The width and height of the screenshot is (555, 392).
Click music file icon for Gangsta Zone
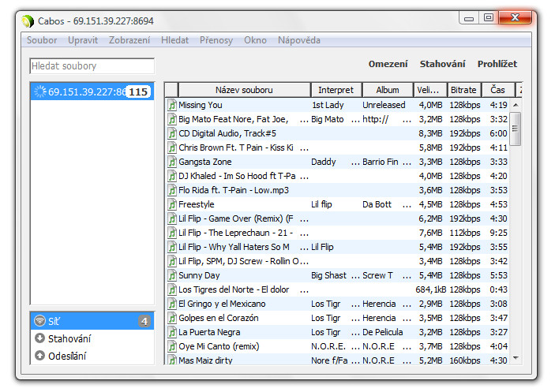(x=172, y=162)
